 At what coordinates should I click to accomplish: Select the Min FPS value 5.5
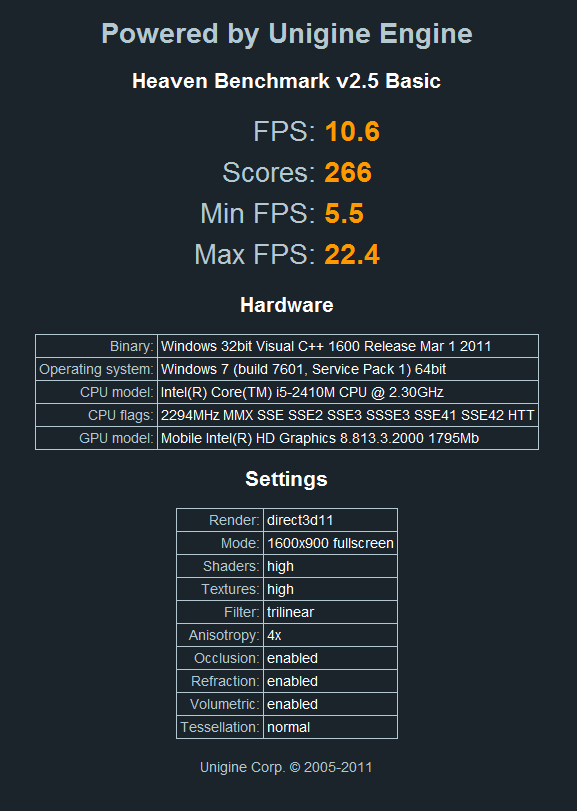pos(344,214)
